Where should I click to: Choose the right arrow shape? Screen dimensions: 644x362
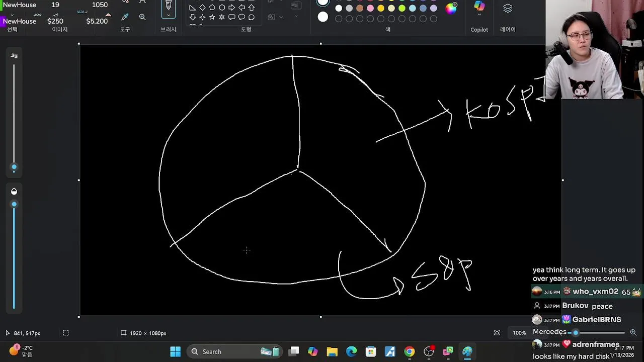coord(232,8)
